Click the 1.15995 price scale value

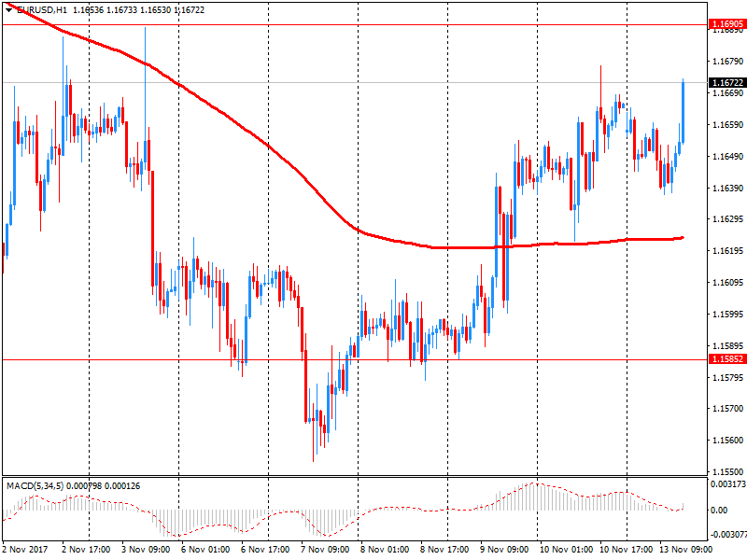point(727,314)
